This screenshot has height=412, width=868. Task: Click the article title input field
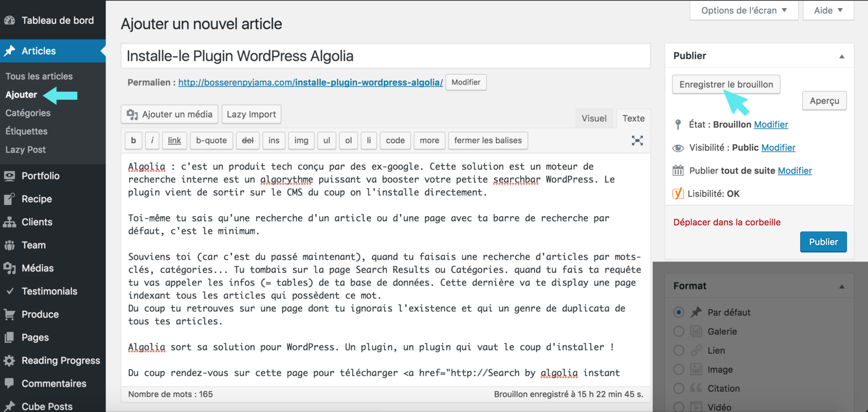(x=386, y=56)
